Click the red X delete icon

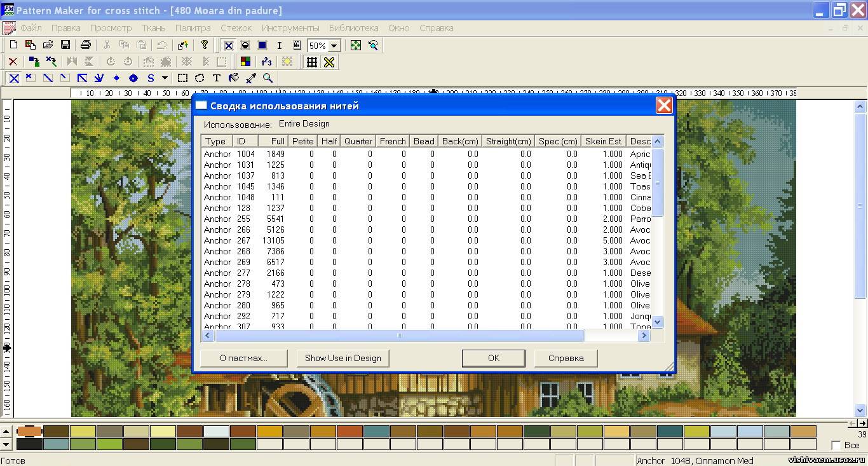click(13, 62)
